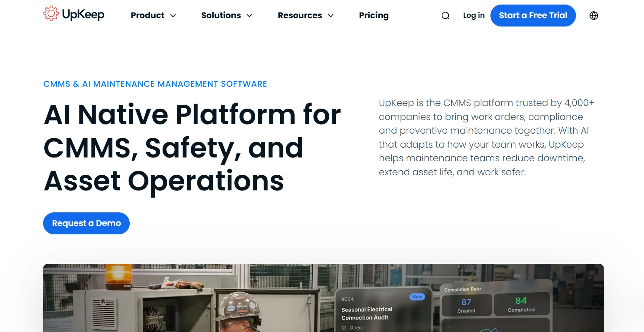Open the Resources menu
644x332 pixels.
300,16
